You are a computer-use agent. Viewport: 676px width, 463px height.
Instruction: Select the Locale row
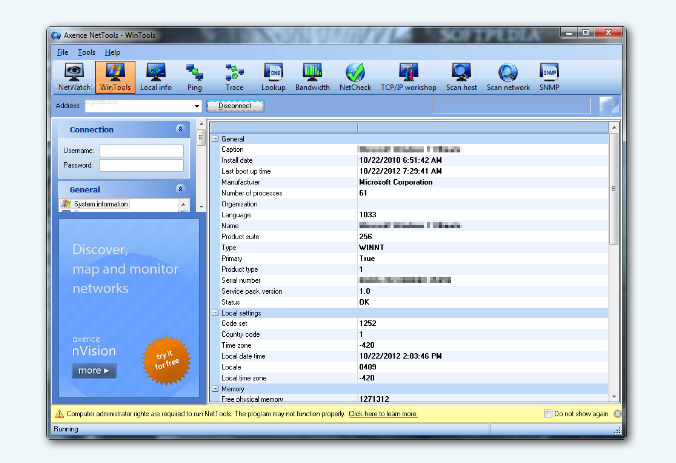414,367
